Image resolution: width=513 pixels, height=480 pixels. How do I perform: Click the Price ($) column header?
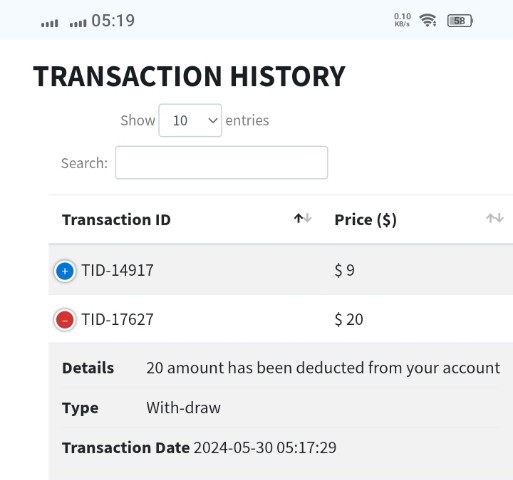tap(366, 220)
